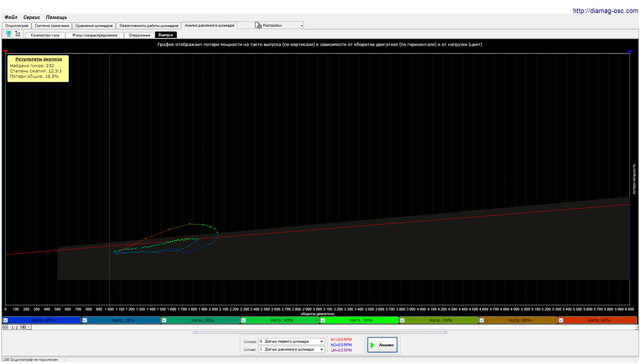Click the green play triangle on Анализ
Viewport: 643px width, 364px height.
(372, 345)
